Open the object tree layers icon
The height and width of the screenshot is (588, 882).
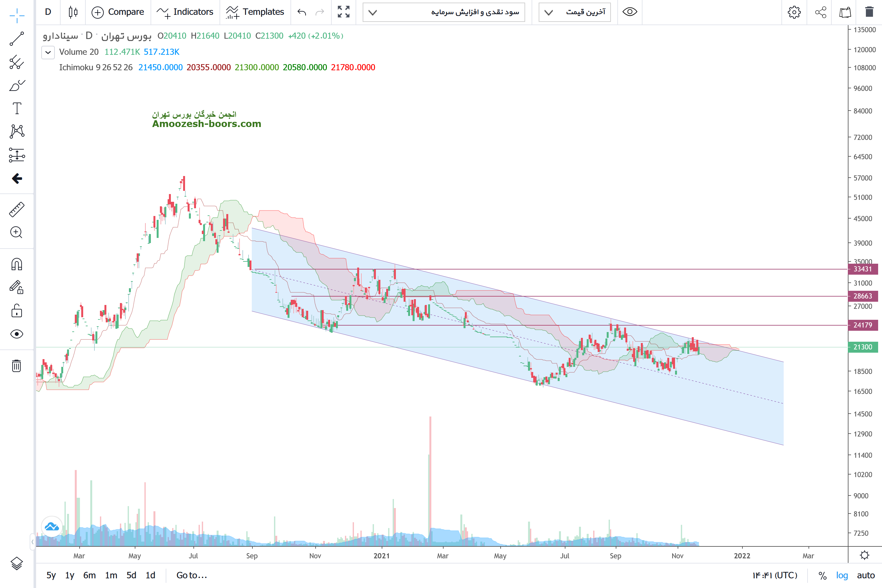pos(17,563)
